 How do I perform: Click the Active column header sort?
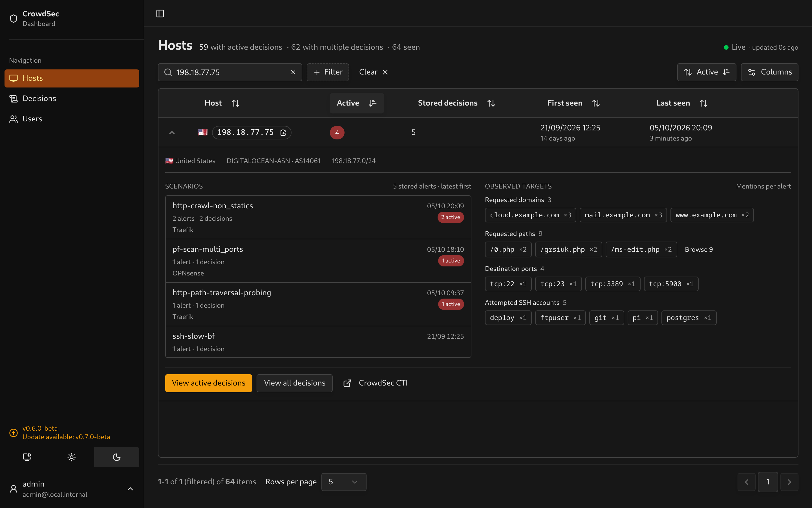[357, 103]
